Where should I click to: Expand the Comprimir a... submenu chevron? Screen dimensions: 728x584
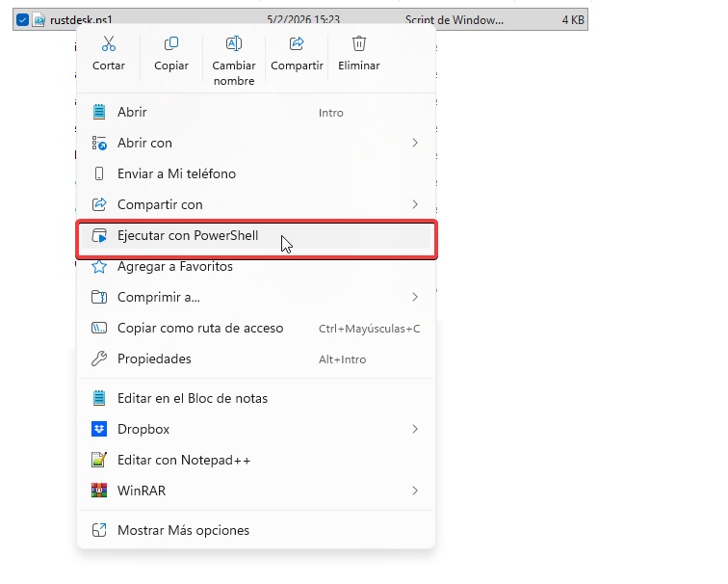tap(415, 297)
